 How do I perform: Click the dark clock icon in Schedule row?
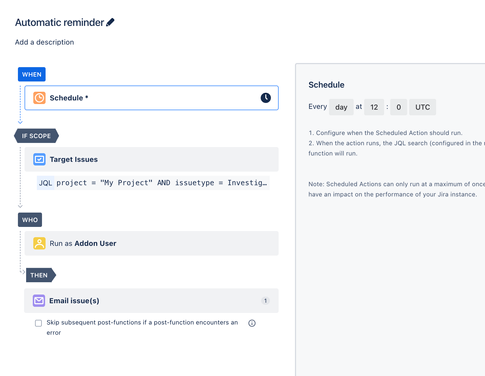point(266,98)
